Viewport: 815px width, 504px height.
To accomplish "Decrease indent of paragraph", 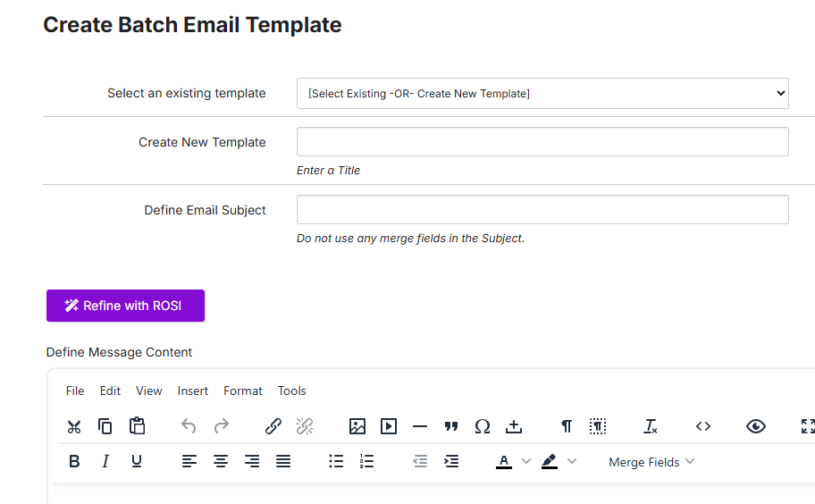I will point(420,461).
